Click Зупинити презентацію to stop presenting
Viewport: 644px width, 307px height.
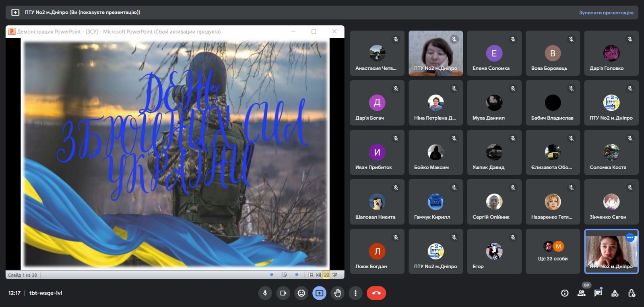pos(606,12)
